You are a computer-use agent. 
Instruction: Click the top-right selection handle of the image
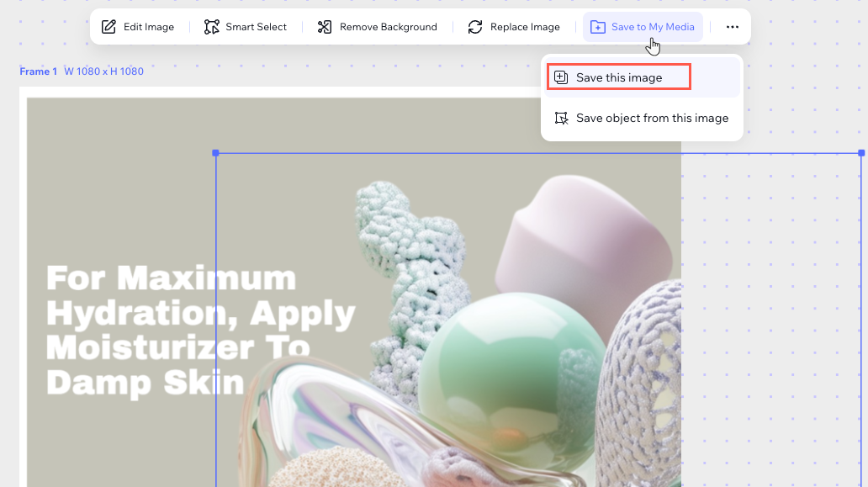point(860,153)
